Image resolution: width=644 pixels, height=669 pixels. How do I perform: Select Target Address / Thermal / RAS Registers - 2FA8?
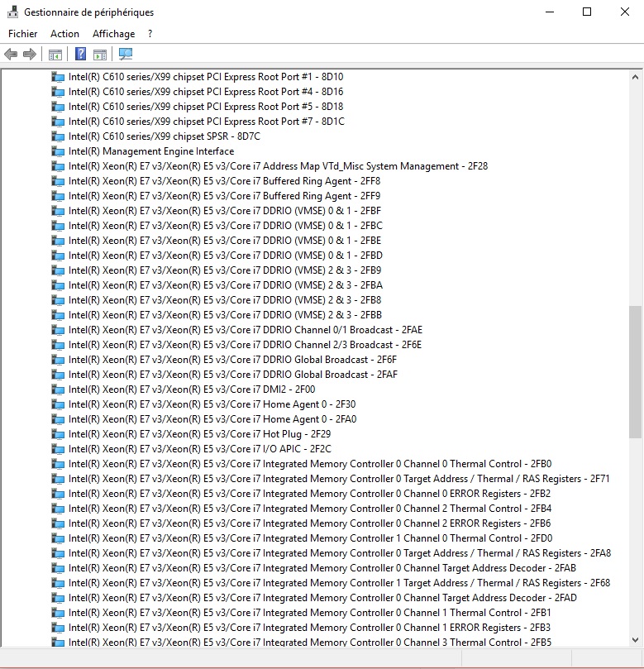pos(340,553)
